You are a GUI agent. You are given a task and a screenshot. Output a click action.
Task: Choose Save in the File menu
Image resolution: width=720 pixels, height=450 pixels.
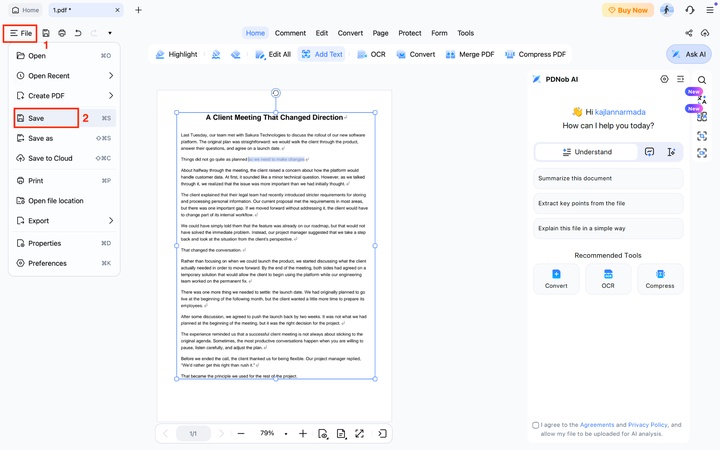64,118
